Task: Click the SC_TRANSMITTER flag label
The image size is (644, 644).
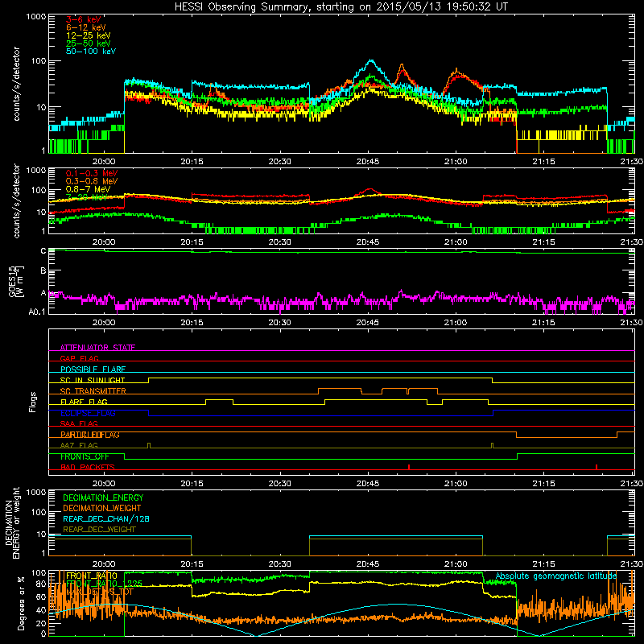Action: [x=93, y=391]
